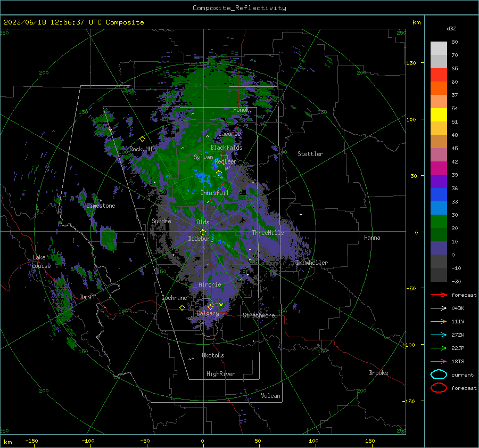Click the RedDeer city label
Screen dimensions: 479x448
tap(226, 161)
